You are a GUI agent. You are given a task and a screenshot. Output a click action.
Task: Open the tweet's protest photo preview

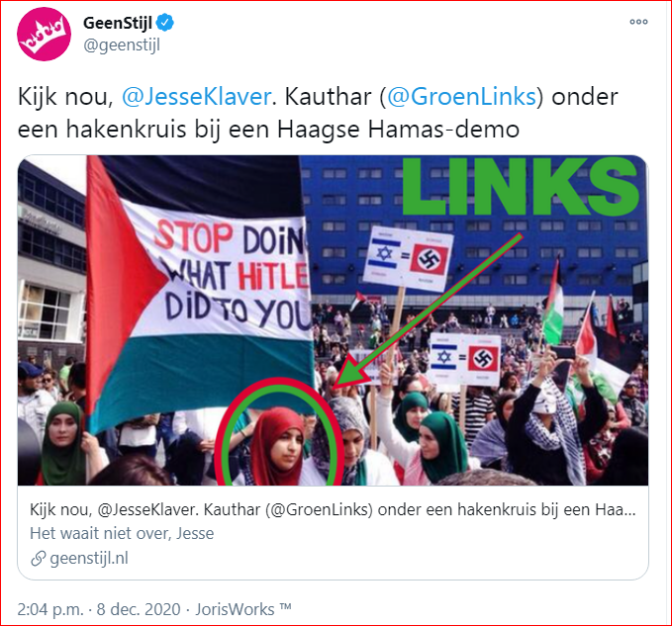[333, 320]
